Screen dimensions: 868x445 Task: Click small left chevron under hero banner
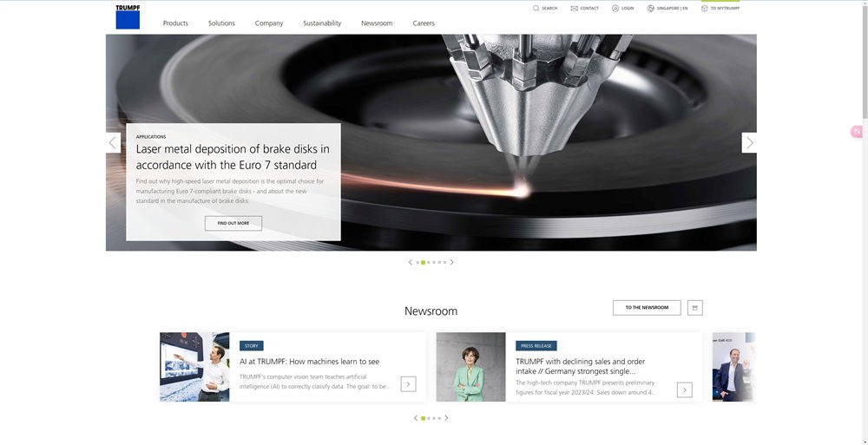click(x=411, y=262)
